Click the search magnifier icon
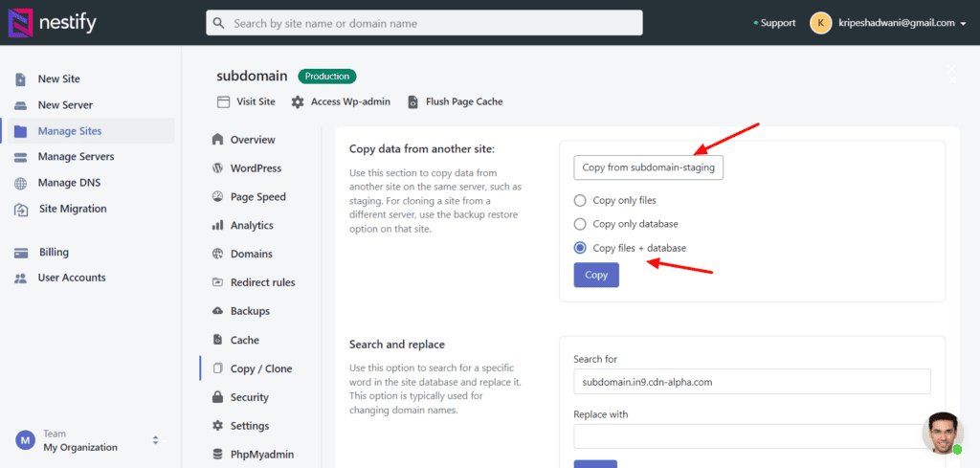The height and width of the screenshot is (468, 980). [218, 23]
